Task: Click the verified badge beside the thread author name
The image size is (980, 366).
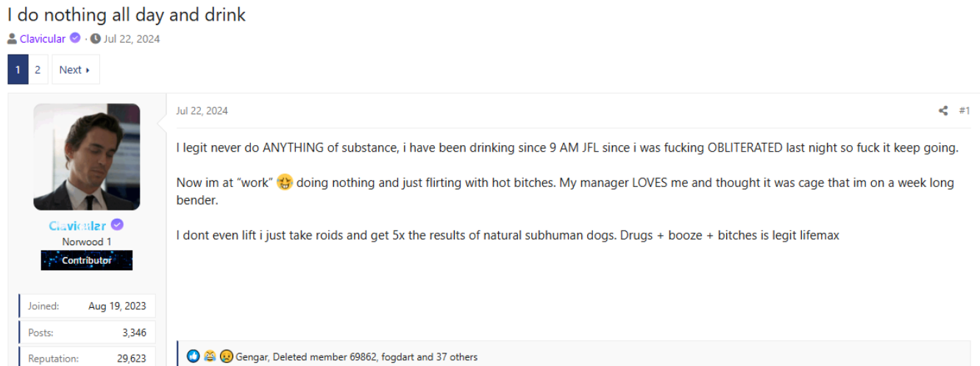Action: 75,38
